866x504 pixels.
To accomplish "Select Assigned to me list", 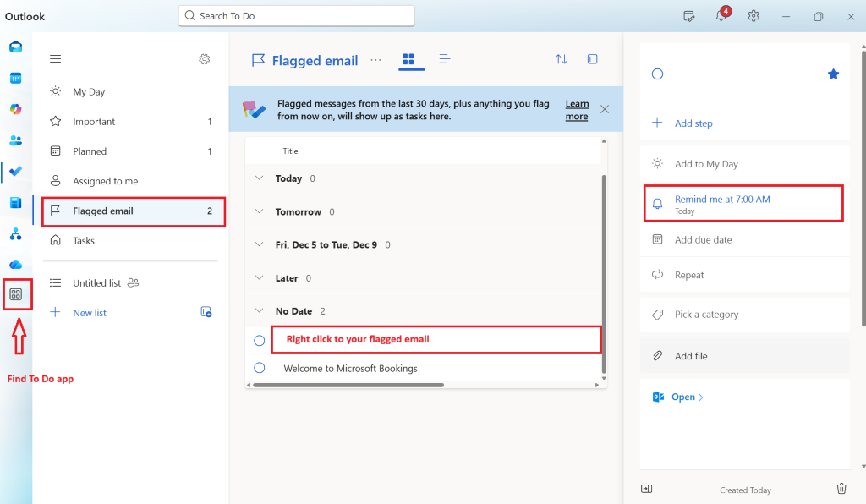I will click(x=131, y=181).
